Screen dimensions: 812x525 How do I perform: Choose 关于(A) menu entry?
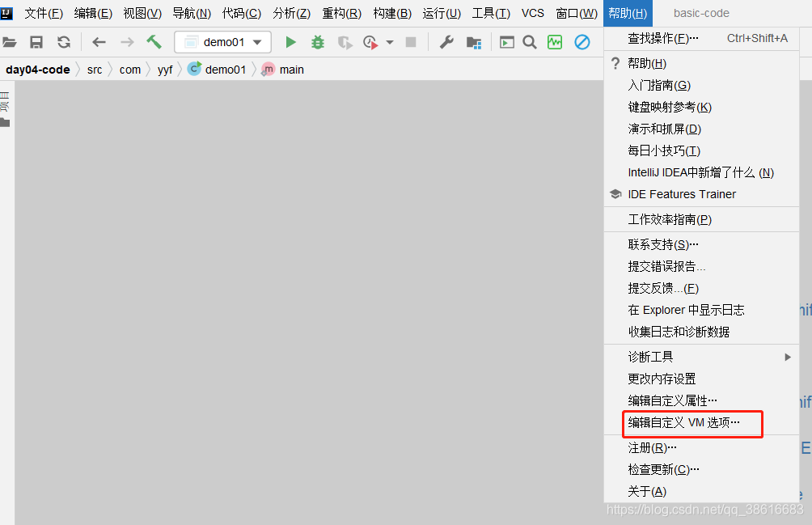(x=701, y=491)
